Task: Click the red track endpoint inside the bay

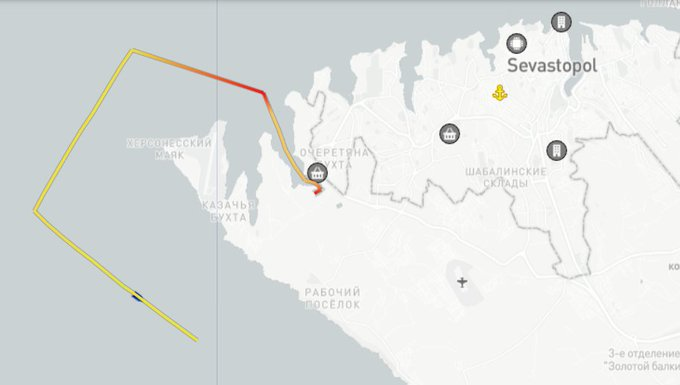Action: (317, 192)
